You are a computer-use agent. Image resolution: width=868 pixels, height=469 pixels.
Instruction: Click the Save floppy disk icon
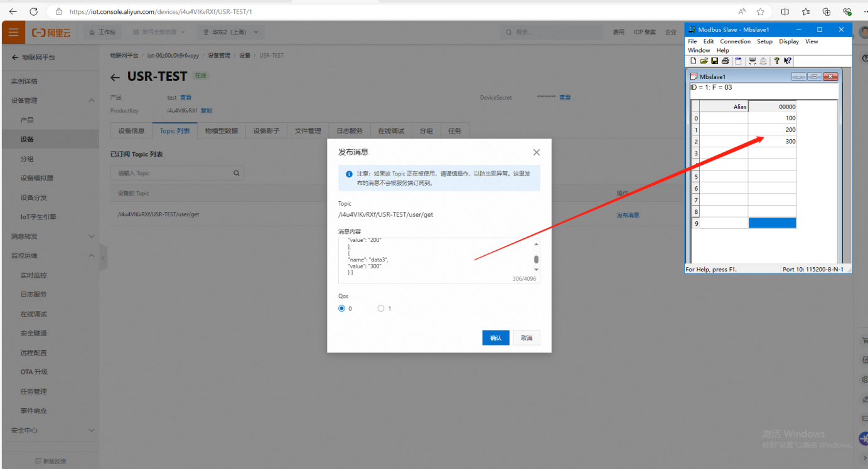[714, 61]
